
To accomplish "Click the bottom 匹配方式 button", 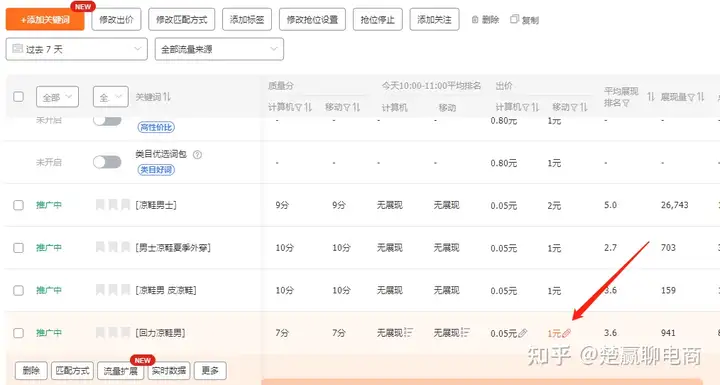I will pyautogui.click(x=73, y=370).
